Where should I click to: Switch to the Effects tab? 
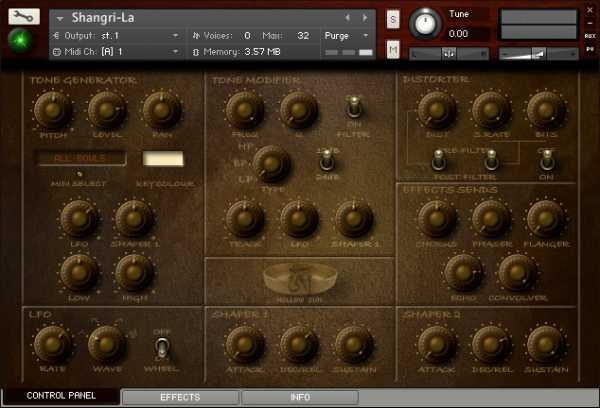click(180, 397)
